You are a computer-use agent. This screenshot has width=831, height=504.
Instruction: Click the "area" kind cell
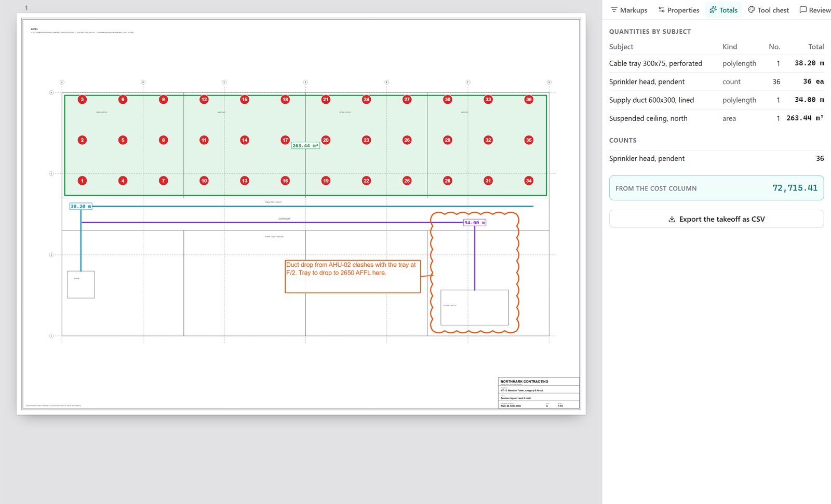click(729, 118)
